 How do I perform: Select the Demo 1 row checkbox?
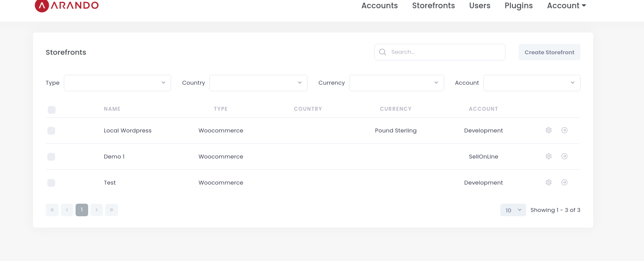click(51, 157)
